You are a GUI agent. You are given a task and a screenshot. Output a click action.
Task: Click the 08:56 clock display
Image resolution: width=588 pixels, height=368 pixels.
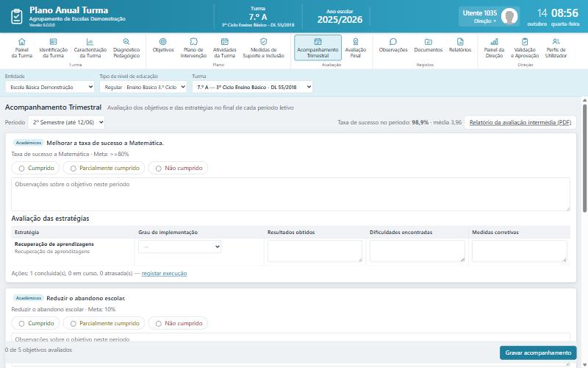564,13
